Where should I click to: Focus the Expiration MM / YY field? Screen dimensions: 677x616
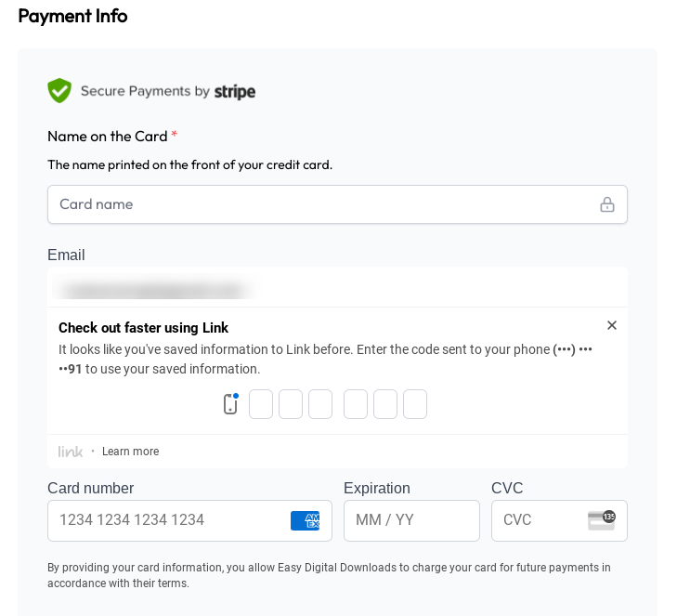click(411, 520)
